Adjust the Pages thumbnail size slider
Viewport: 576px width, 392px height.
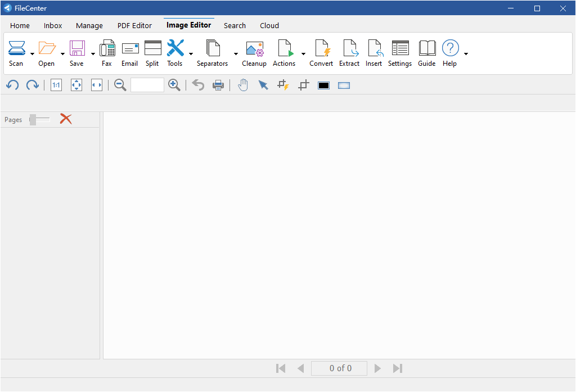39,119
